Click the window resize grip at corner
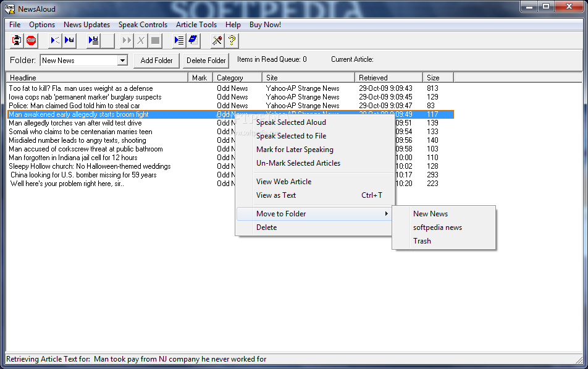This screenshot has width=588, height=369. click(579, 360)
